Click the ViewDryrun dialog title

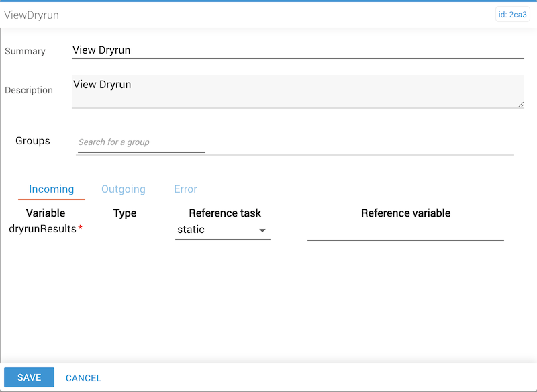point(31,15)
